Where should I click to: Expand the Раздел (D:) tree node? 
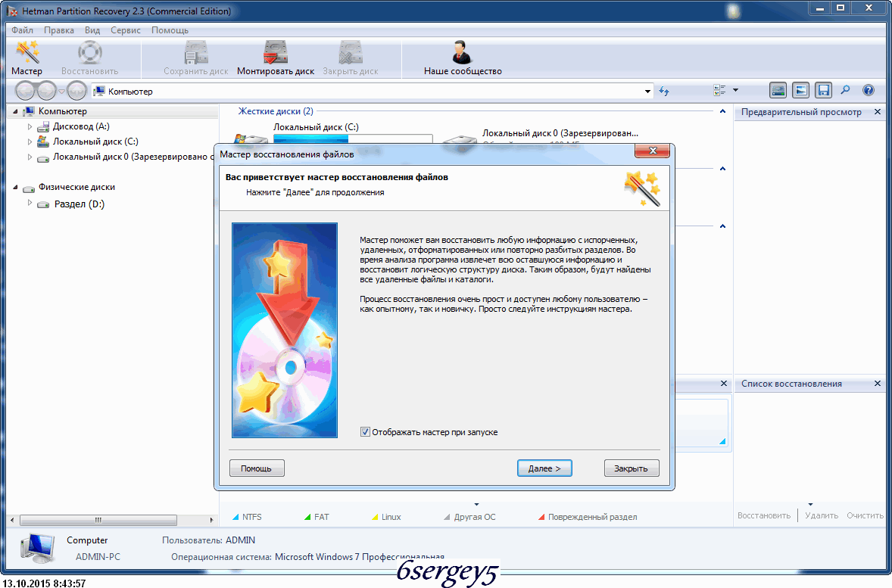30,203
